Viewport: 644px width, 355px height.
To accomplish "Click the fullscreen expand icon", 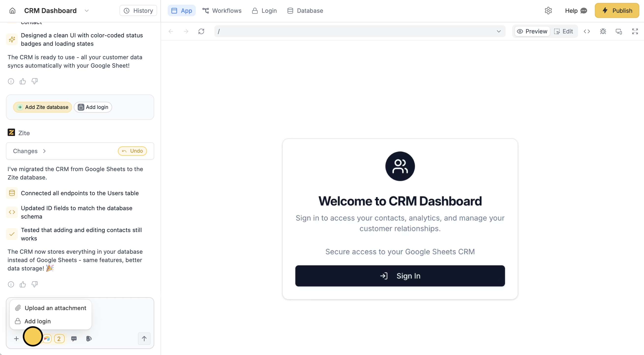I will click(x=635, y=31).
